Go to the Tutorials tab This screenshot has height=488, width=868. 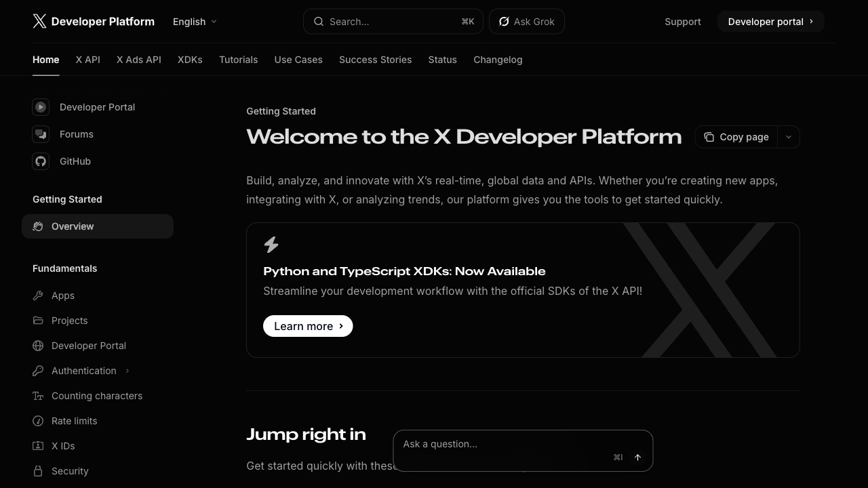[x=238, y=60]
